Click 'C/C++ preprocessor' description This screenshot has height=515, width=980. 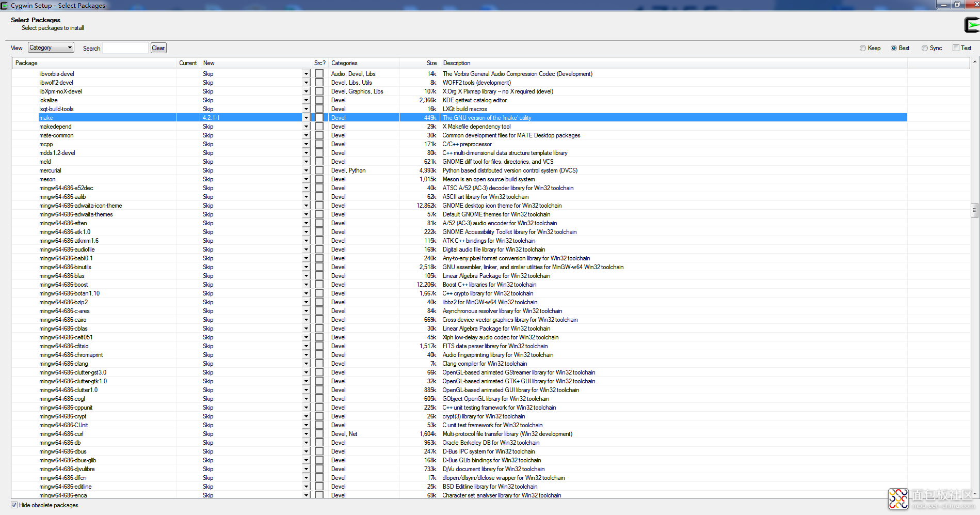pyautogui.click(x=467, y=144)
